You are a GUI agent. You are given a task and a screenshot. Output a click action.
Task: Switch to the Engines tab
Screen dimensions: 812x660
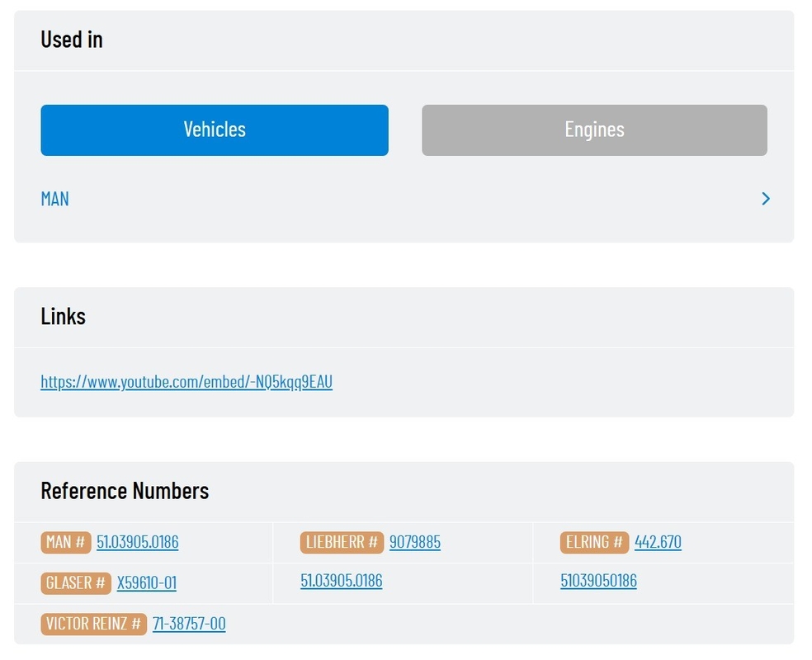594,130
